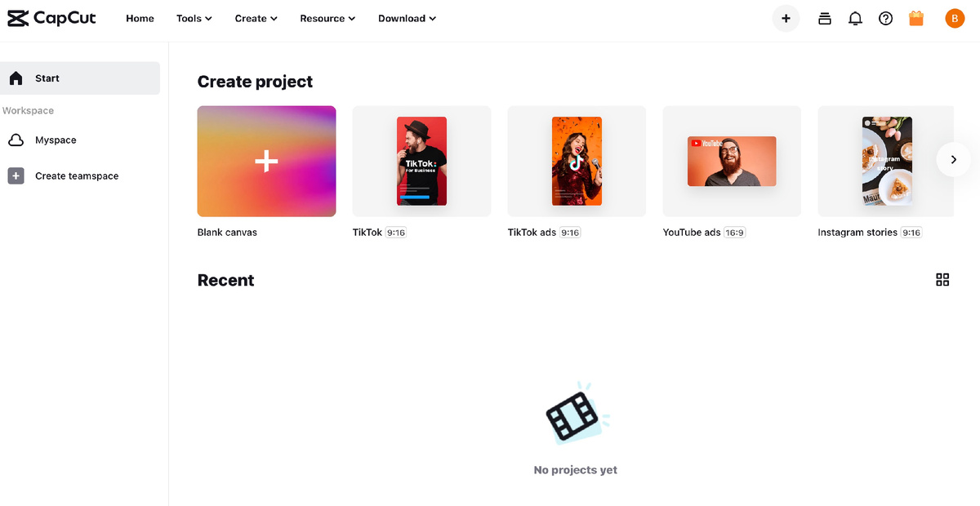The width and height of the screenshot is (980, 506).
Task: Click the white plus on Blank canvas
Action: click(x=266, y=161)
